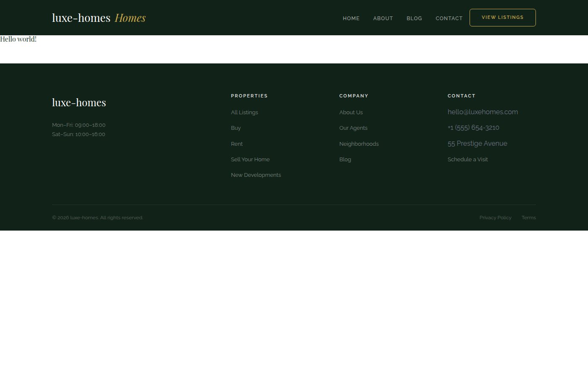This screenshot has width=588, height=378.
Task: Open the Buy footer link
Action: pos(236,128)
